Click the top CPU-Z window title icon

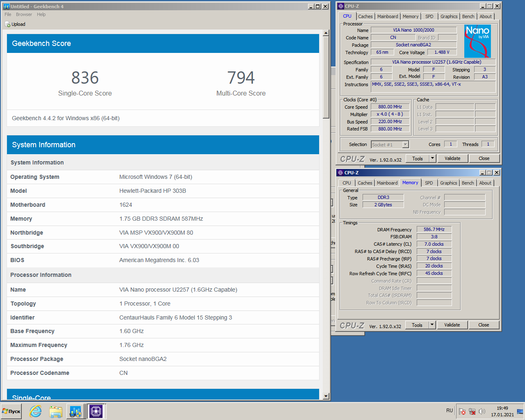(x=340, y=6)
